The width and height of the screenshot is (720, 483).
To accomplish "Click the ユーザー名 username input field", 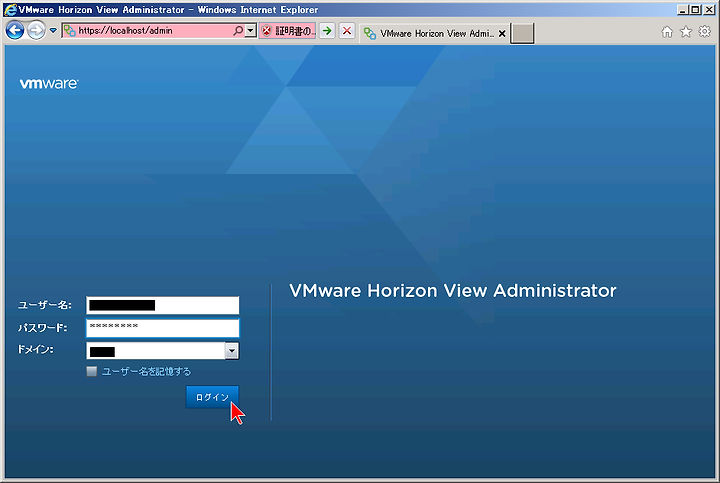I will [163, 305].
